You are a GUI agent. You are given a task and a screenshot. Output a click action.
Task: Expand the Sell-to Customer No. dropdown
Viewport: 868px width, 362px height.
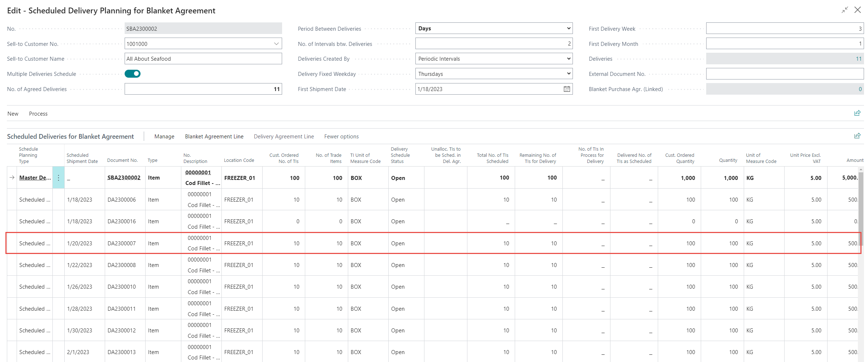point(276,44)
